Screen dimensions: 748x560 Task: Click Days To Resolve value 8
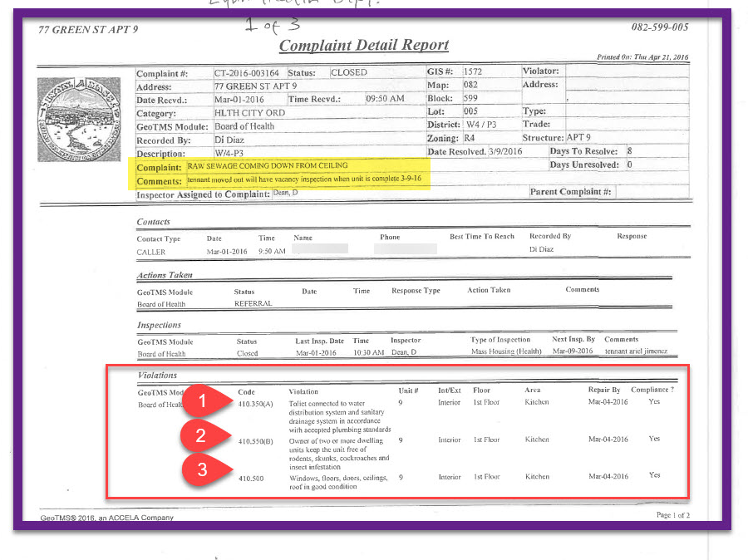[x=630, y=150]
